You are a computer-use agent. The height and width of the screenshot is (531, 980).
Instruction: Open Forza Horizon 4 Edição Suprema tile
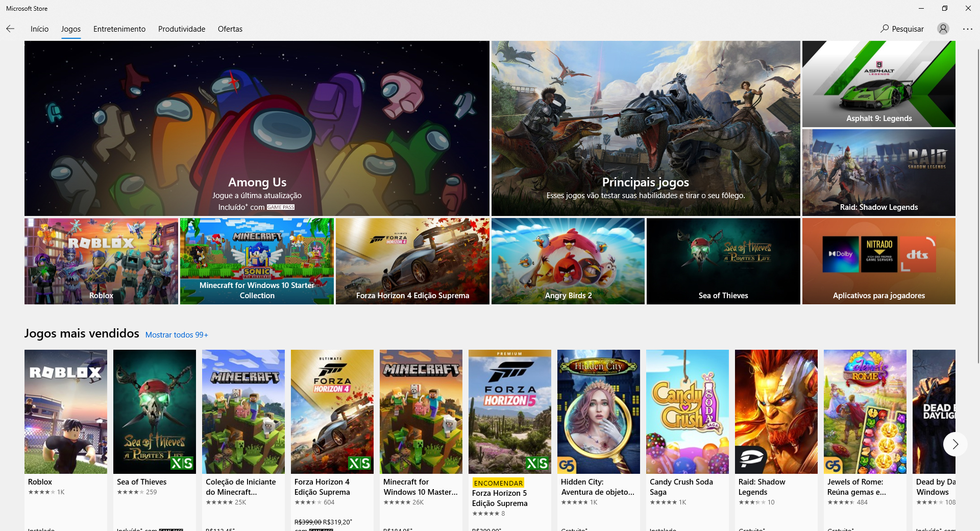coord(412,261)
